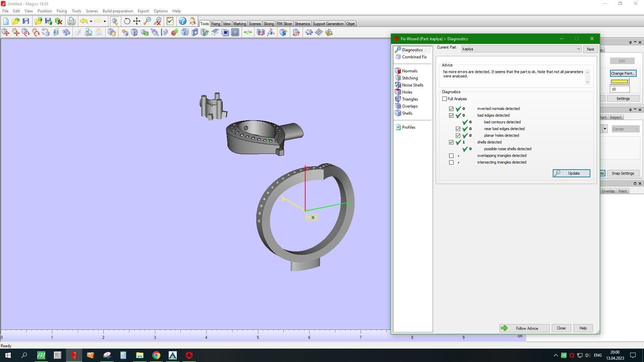
Task: Expand the Current Part dropdown
Action: 578,49
